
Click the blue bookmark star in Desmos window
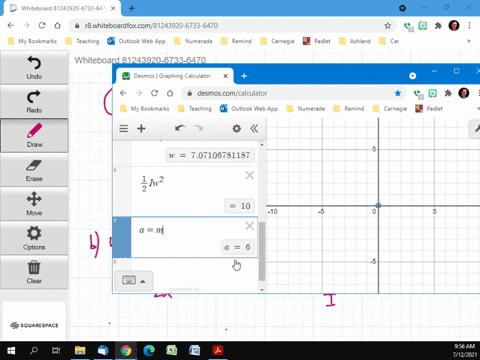click(398, 93)
